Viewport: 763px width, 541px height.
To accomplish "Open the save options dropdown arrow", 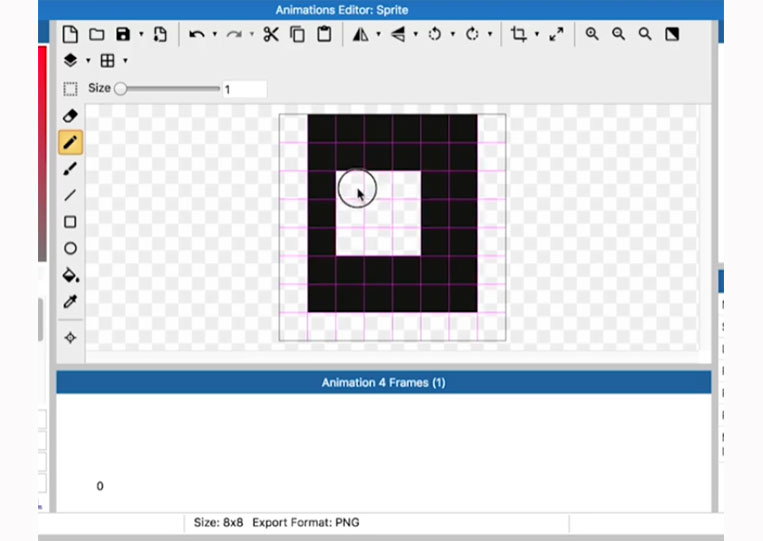I will [x=141, y=34].
